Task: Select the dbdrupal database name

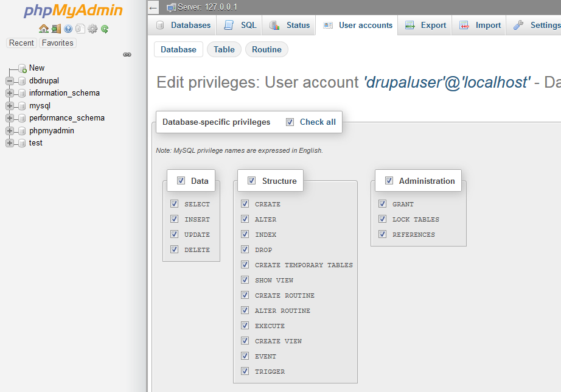Action: pos(44,81)
